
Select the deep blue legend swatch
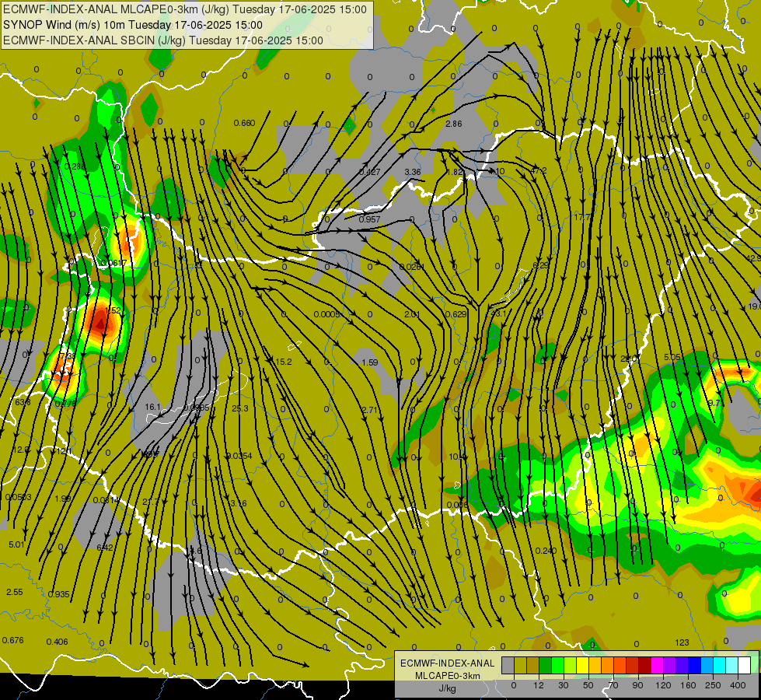tap(695, 665)
